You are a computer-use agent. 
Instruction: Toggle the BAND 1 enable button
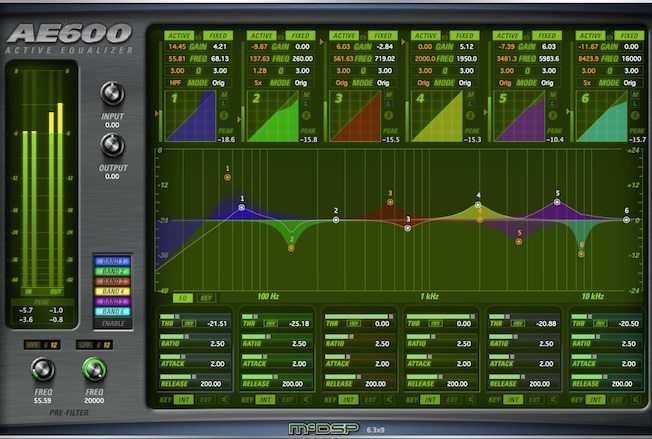point(112,263)
